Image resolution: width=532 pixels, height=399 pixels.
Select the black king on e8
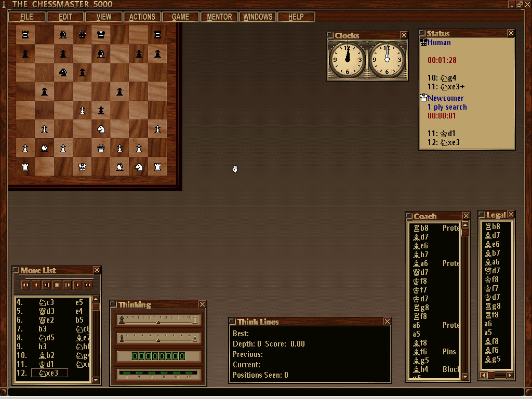[x=101, y=34]
